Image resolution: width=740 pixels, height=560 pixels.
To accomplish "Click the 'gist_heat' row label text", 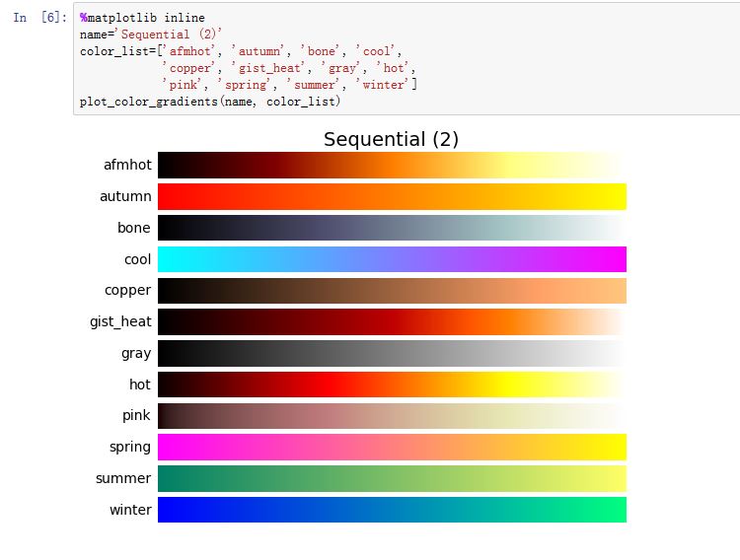I will click(x=120, y=321).
